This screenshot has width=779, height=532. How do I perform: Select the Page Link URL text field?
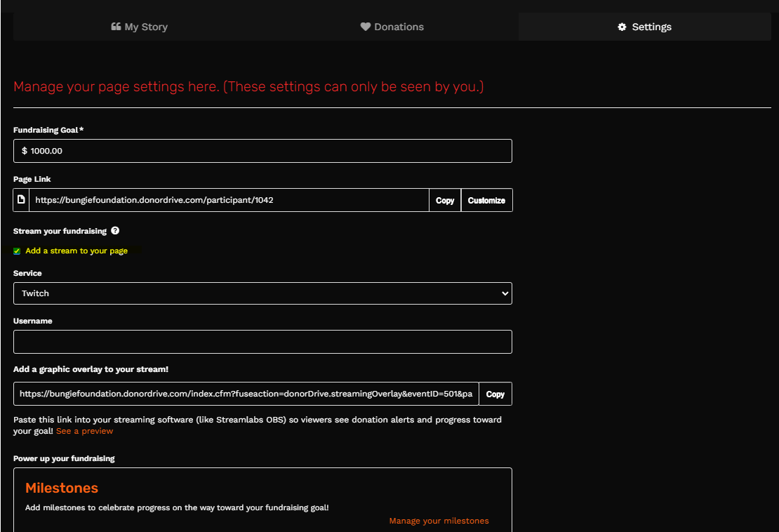coord(229,200)
